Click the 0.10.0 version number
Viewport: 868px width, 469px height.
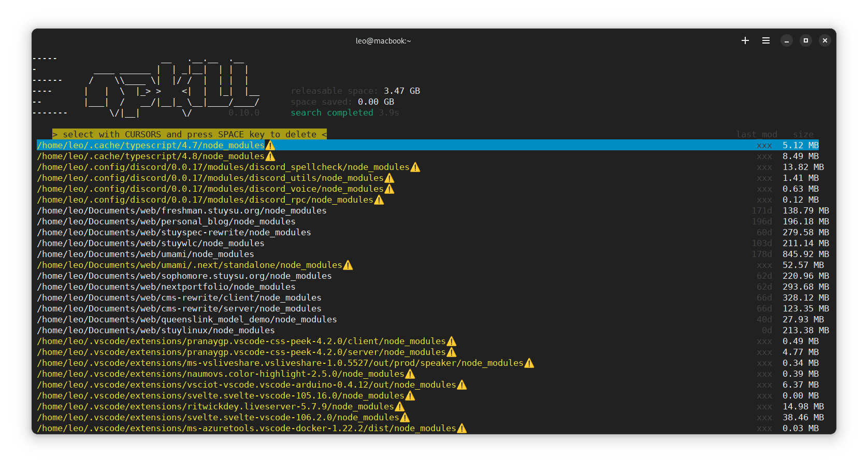[244, 113]
